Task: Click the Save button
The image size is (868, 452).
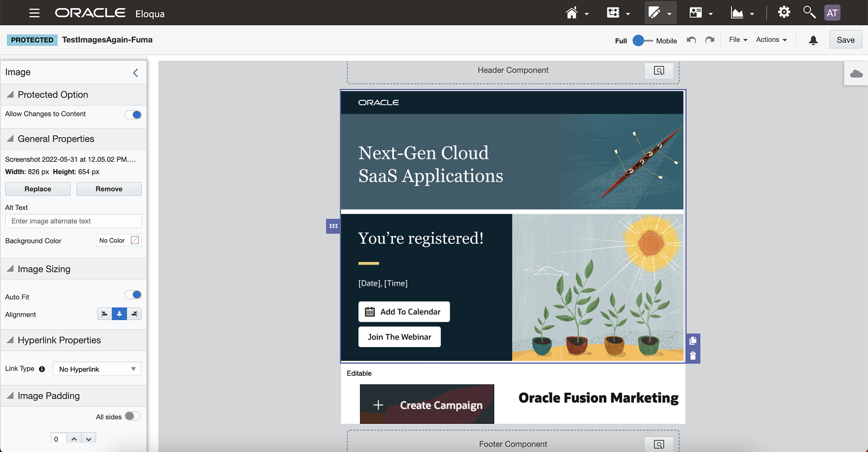Action: [x=846, y=40]
